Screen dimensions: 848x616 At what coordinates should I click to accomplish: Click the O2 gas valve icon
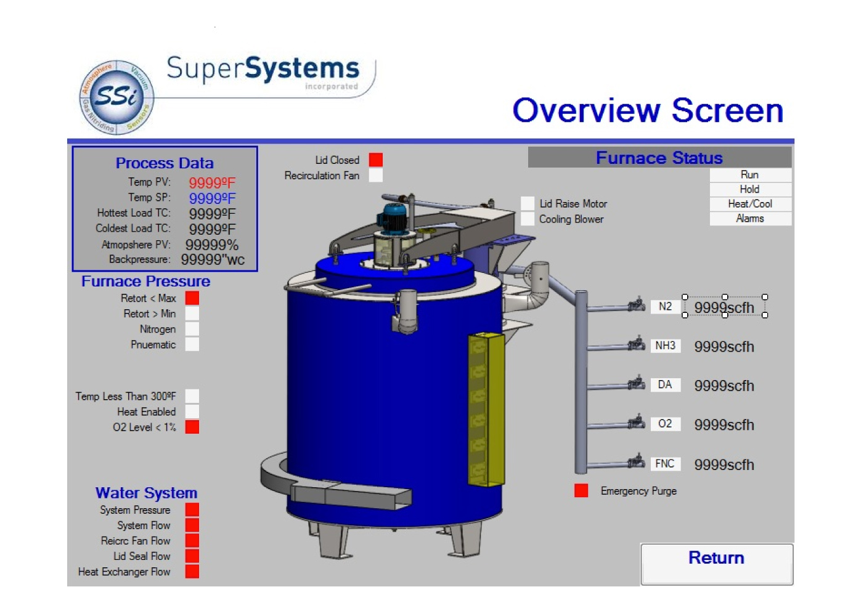tap(636, 423)
